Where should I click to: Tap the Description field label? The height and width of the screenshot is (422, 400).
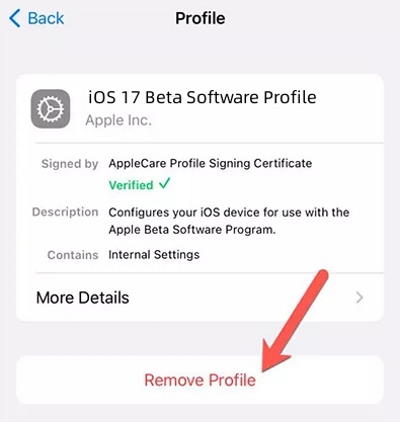65,212
